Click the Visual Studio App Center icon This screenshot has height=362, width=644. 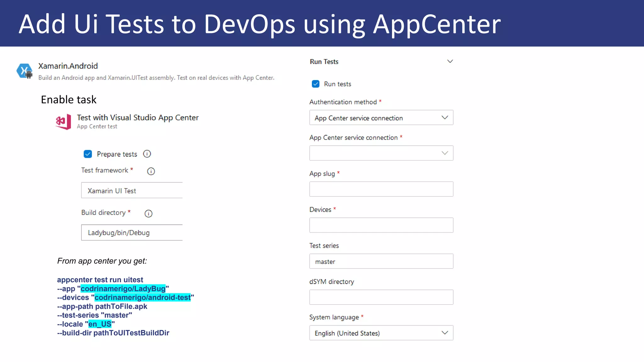pyautogui.click(x=63, y=122)
